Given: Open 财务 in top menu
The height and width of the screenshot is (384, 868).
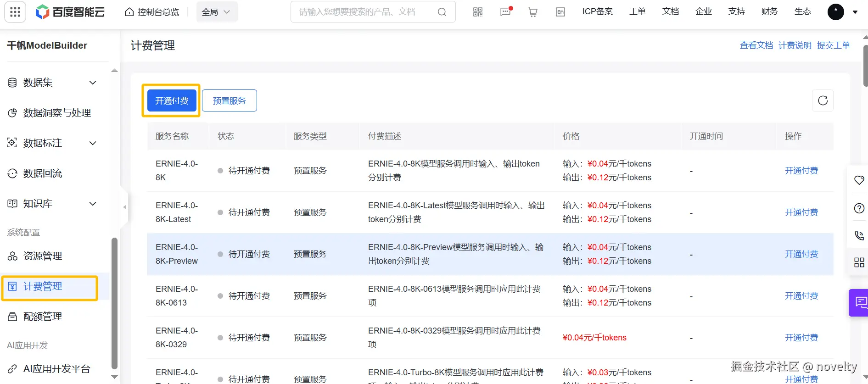Looking at the screenshot, I should (769, 11).
